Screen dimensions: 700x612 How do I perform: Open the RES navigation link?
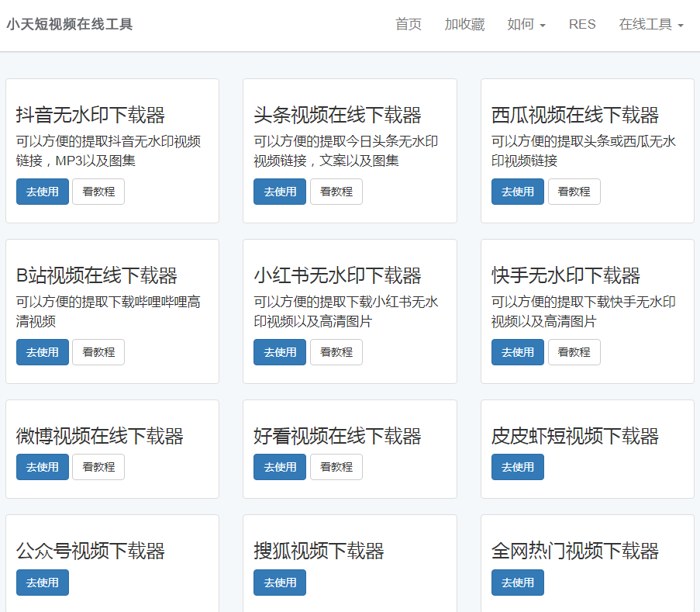pyautogui.click(x=582, y=25)
